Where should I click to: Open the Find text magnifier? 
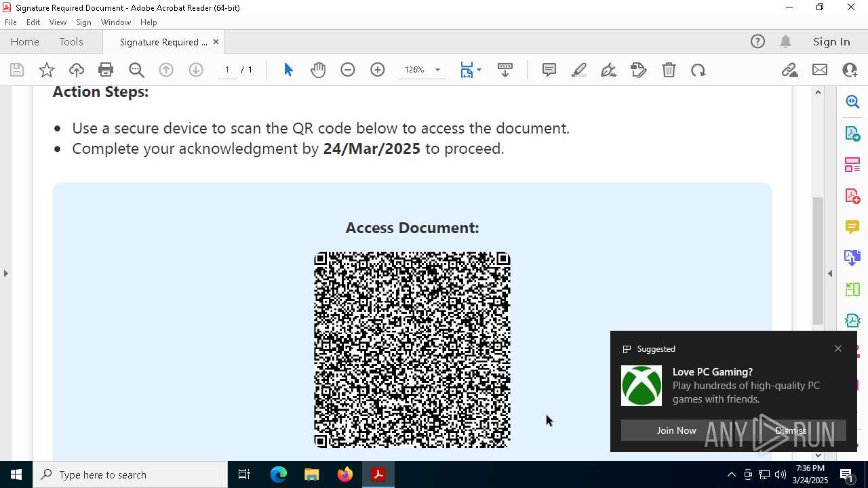136,70
